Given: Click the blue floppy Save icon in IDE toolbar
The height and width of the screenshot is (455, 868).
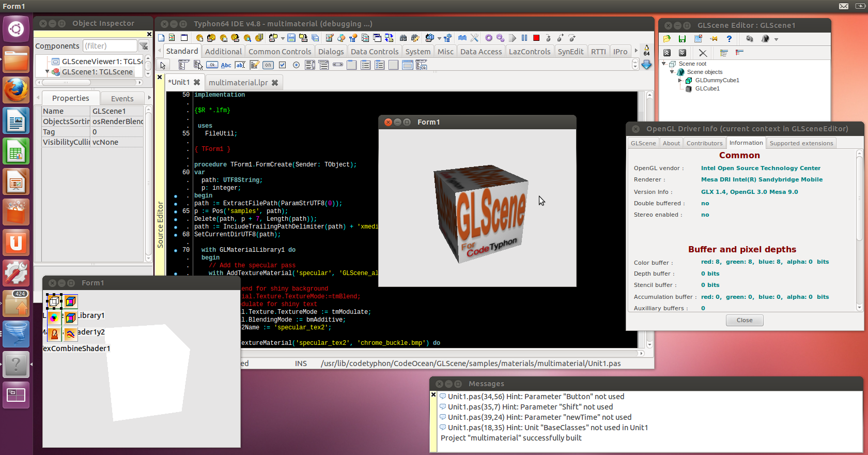Looking at the screenshot, I should pyautogui.click(x=291, y=38).
